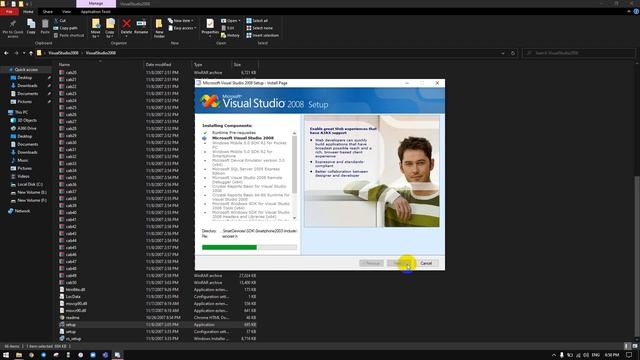Switch to the View ribbon tab
640x360 pixels.
click(66, 12)
